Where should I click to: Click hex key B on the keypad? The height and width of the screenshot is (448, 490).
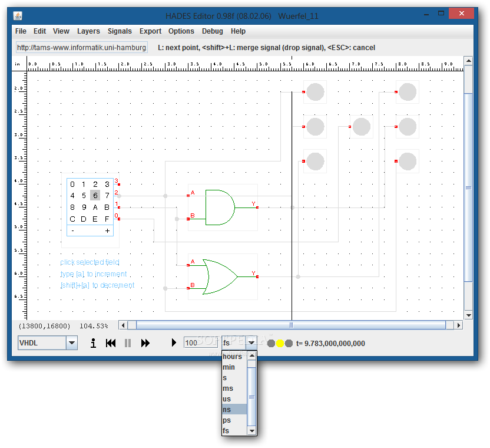pyautogui.click(x=107, y=207)
